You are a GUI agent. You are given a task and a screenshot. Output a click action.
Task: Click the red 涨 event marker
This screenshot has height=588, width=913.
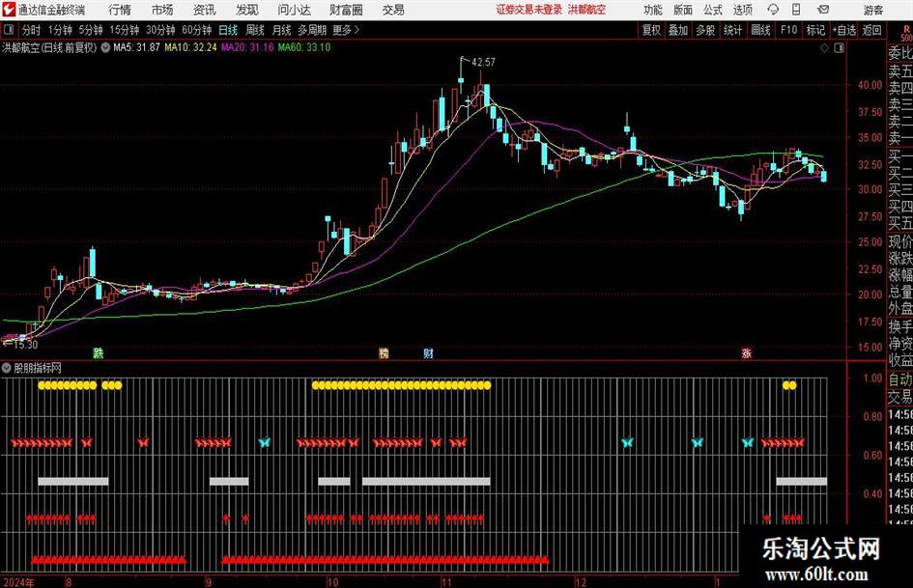tap(747, 352)
